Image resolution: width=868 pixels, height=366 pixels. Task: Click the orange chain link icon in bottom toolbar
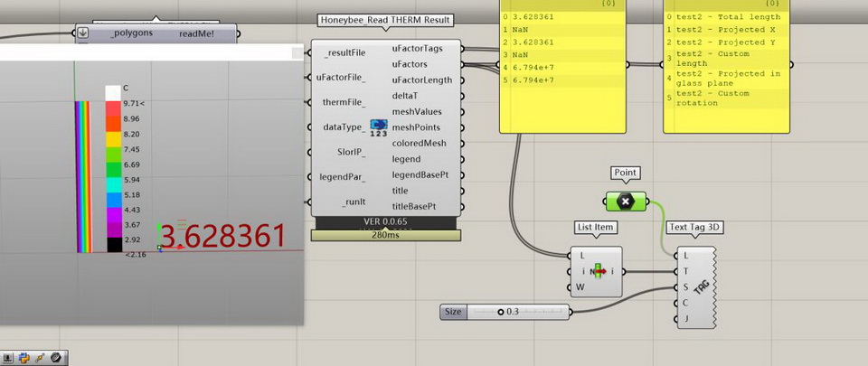[x=40, y=358]
